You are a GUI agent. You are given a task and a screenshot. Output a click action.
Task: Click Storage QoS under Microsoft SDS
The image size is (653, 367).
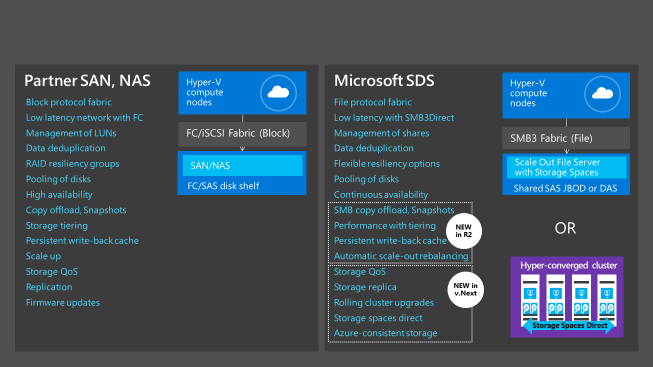tap(360, 272)
